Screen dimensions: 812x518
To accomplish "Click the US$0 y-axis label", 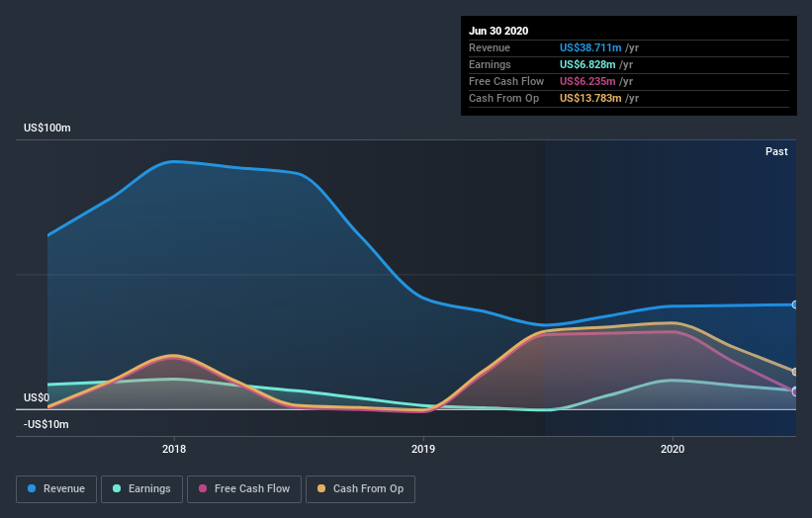I will coord(37,397).
